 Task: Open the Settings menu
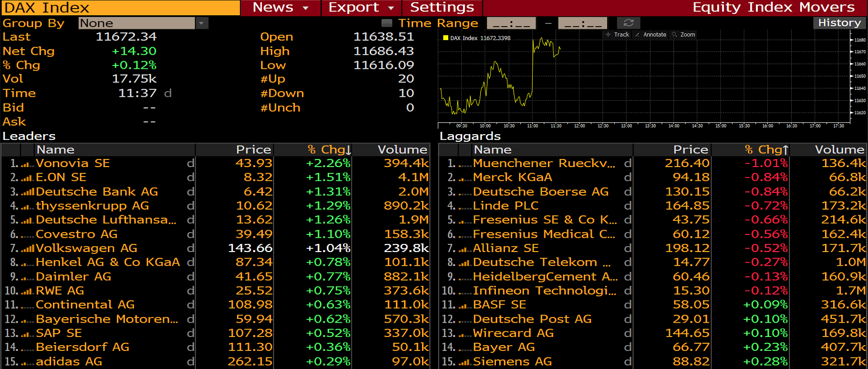point(442,8)
